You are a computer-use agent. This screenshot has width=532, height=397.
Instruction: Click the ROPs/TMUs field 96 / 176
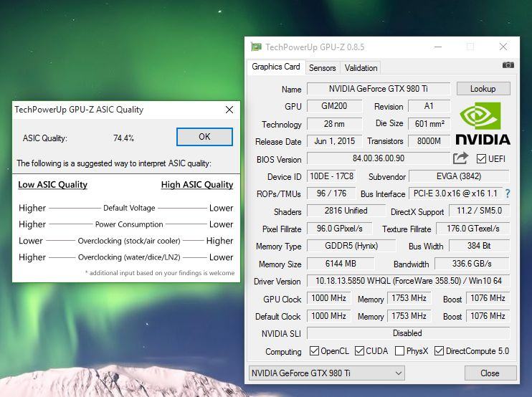331,193
